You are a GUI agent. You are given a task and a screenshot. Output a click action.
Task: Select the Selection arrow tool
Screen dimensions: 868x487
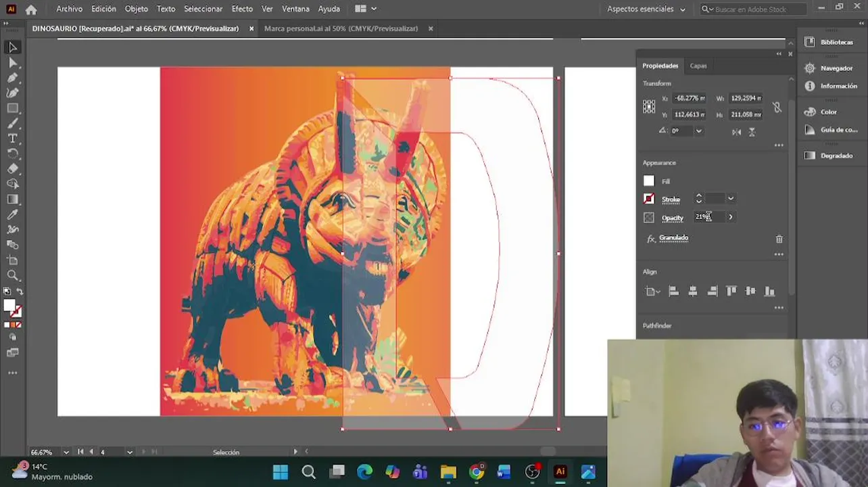(12, 47)
